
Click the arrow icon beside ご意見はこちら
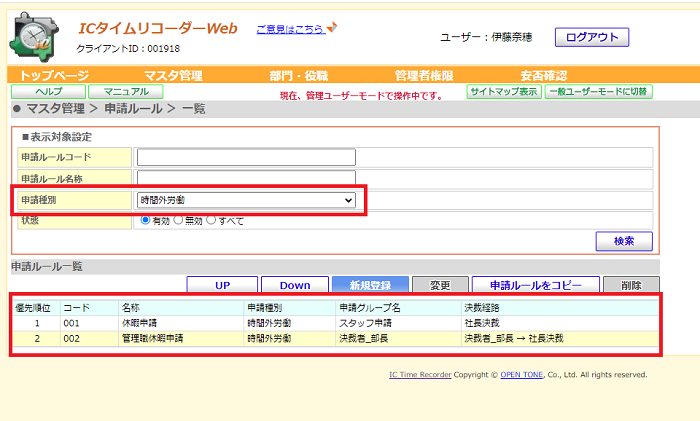(x=332, y=28)
